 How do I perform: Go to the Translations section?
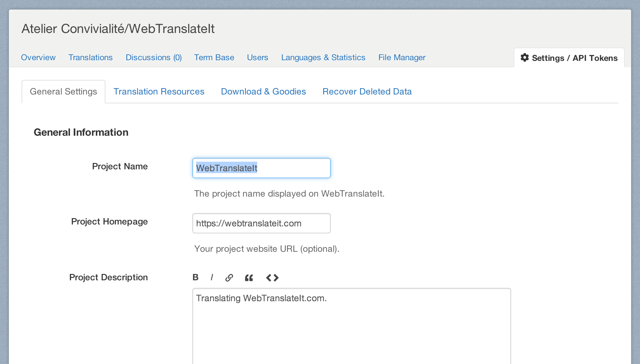90,58
